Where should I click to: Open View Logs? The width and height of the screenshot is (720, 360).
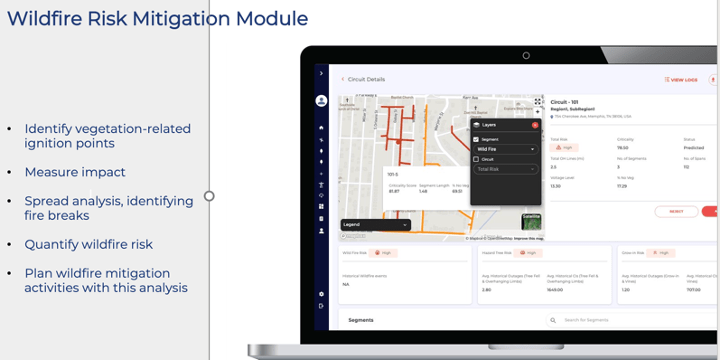pyautogui.click(x=681, y=80)
